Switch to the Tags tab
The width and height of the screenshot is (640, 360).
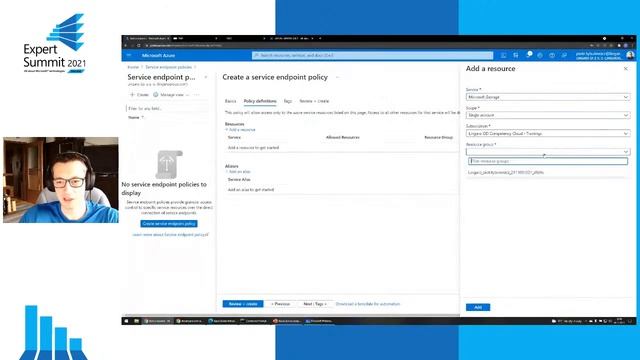(x=288, y=101)
